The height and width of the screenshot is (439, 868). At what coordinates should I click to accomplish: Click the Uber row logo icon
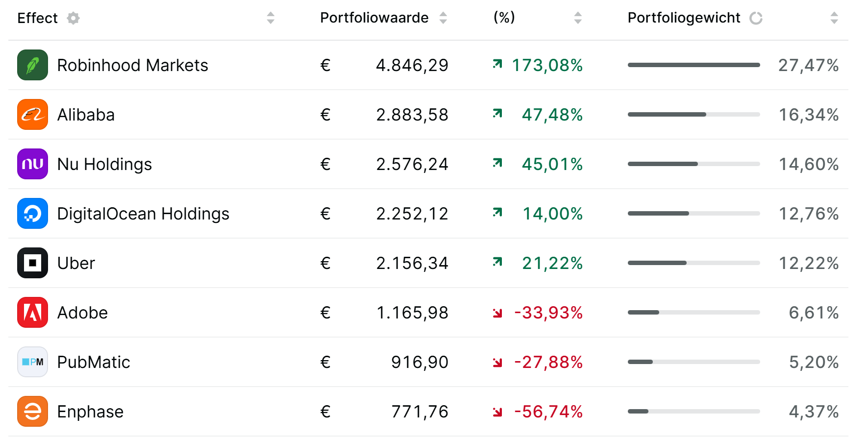[32, 263]
